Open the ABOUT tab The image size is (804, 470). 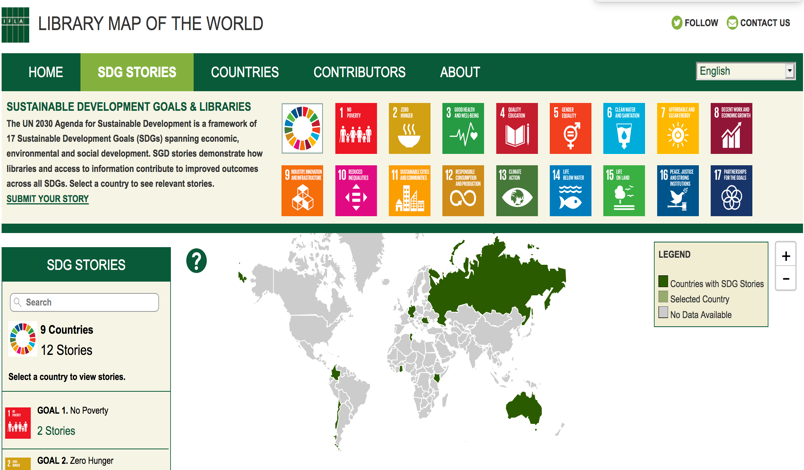tap(460, 72)
